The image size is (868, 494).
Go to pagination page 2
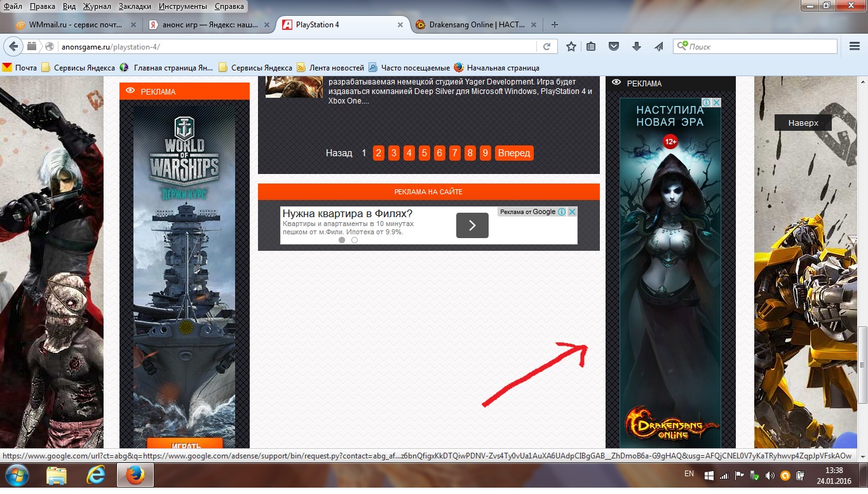click(x=379, y=153)
